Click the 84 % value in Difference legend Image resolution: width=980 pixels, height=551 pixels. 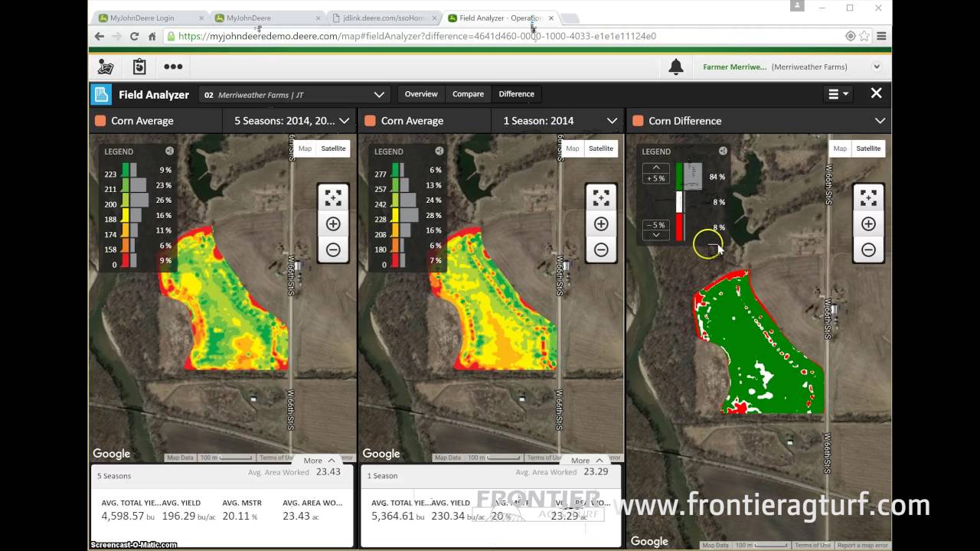click(717, 177)
